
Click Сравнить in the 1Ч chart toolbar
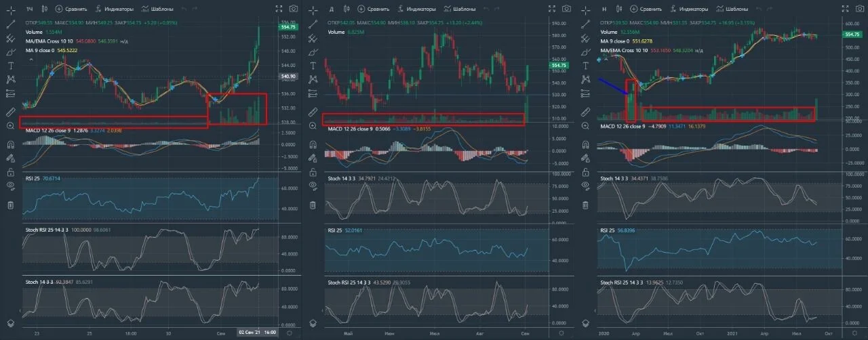[x=71, y=9]
